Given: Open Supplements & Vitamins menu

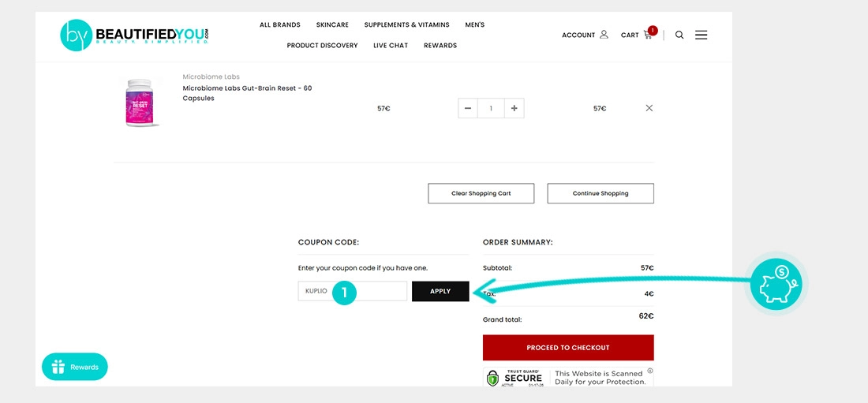Looking at the screenshot, I should point(407,25).
